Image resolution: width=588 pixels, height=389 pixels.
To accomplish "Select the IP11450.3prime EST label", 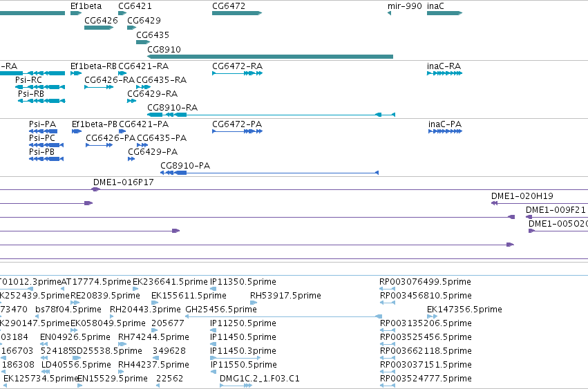I will pyautogui.click(x=243, y=351).
